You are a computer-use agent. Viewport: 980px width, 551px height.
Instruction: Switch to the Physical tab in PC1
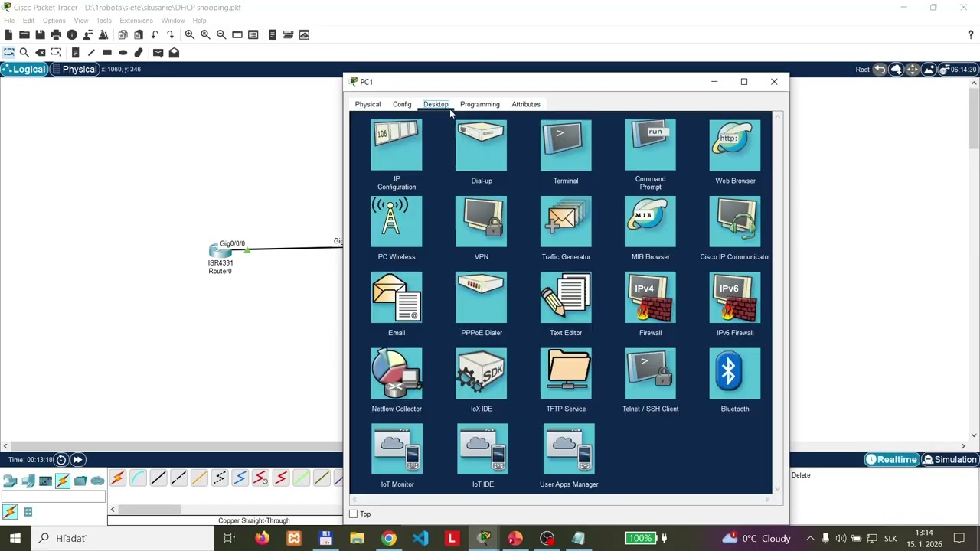click(367, 104)
